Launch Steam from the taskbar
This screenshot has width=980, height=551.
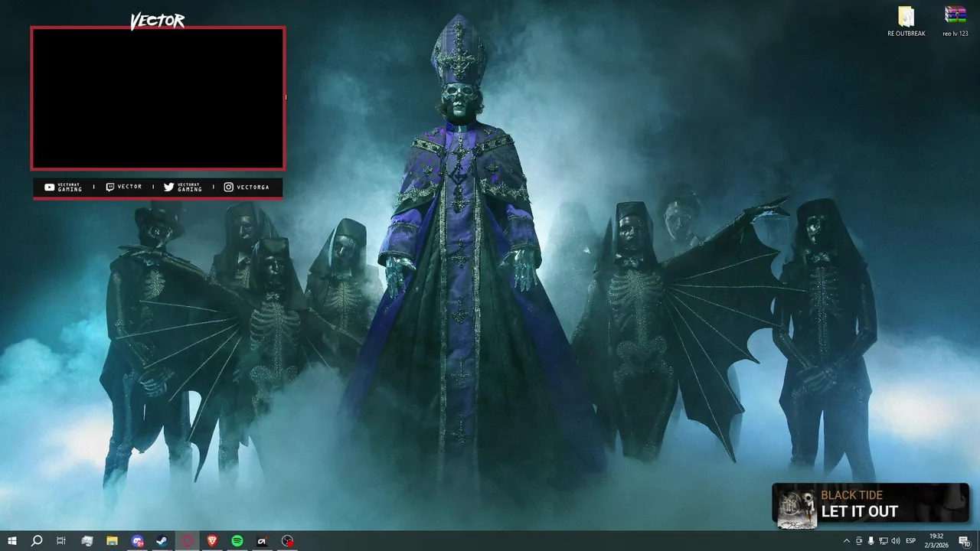(162, 541)
